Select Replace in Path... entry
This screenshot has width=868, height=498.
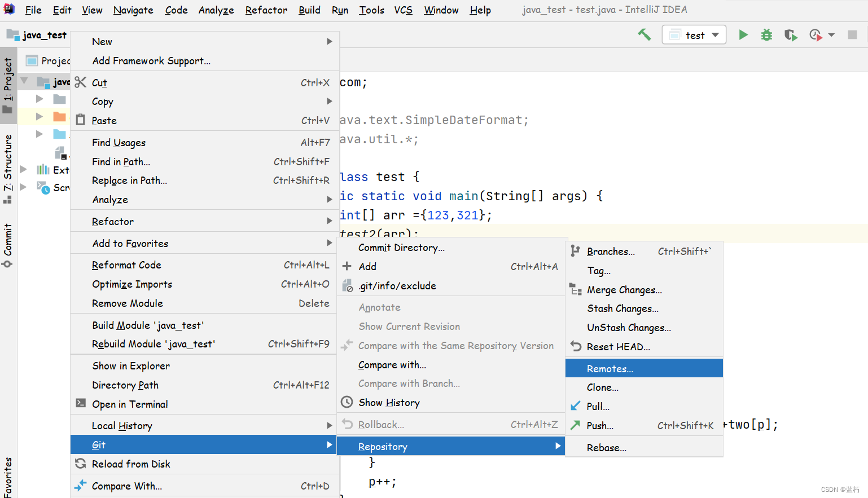(205, 180)
